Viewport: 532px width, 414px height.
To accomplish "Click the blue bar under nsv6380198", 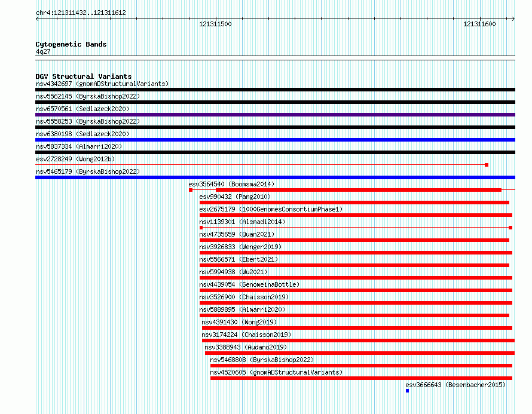I will coord(275,140).
